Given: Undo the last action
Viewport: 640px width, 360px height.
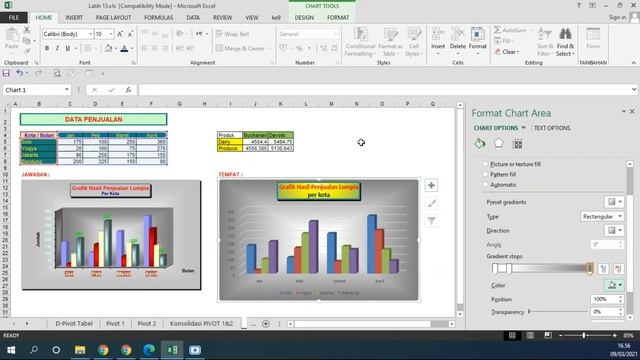Looking at the screenshot, I should (19, 73).
